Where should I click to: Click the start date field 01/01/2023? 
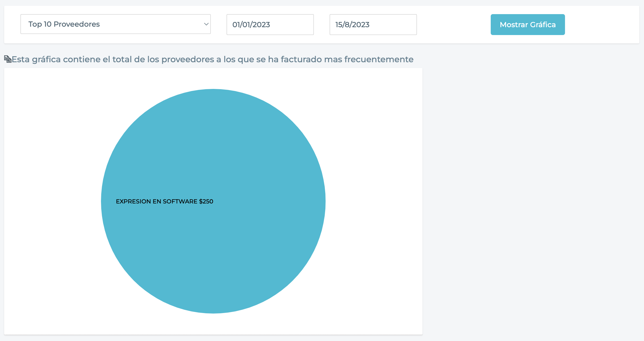(270, 25)
